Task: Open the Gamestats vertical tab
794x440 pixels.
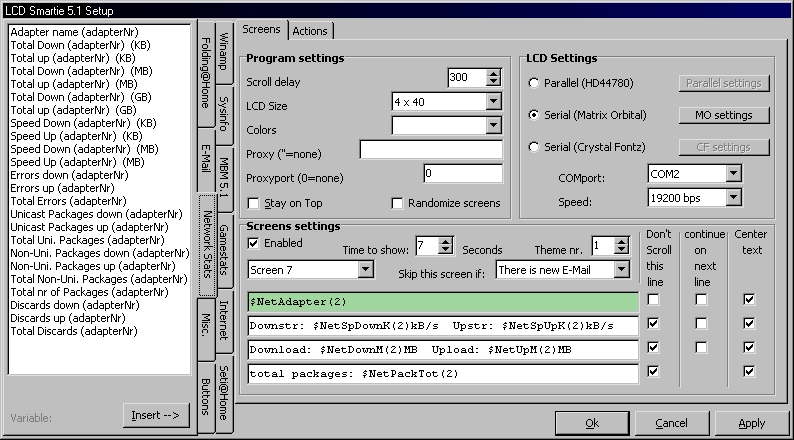Action: point(224,250)
